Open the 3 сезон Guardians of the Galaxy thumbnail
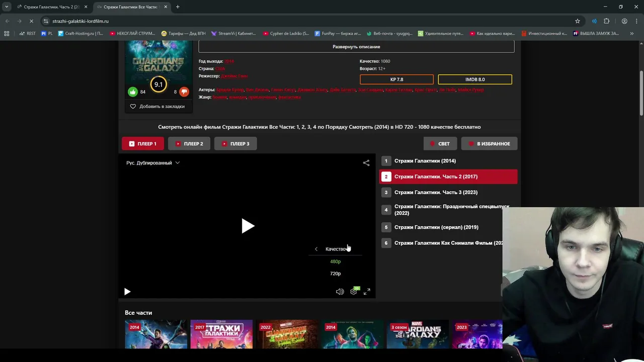This screenshot has width=644, height=362. click(418, 334)
